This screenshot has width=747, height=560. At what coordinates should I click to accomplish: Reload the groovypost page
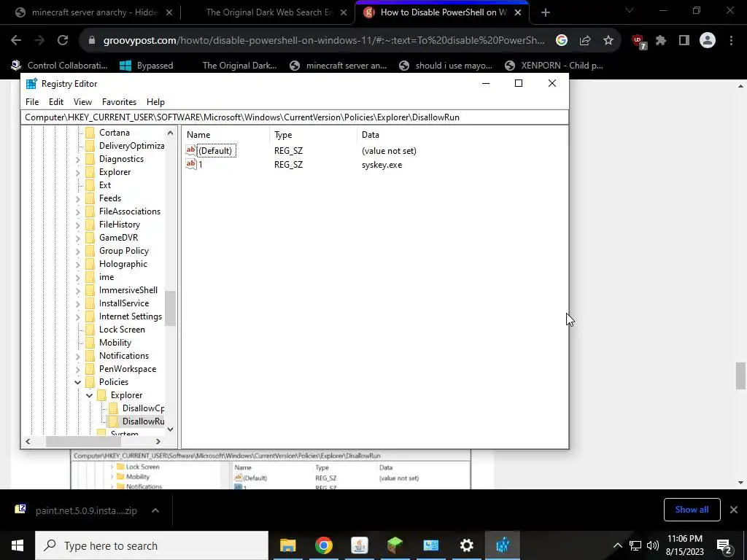(63, 41)
